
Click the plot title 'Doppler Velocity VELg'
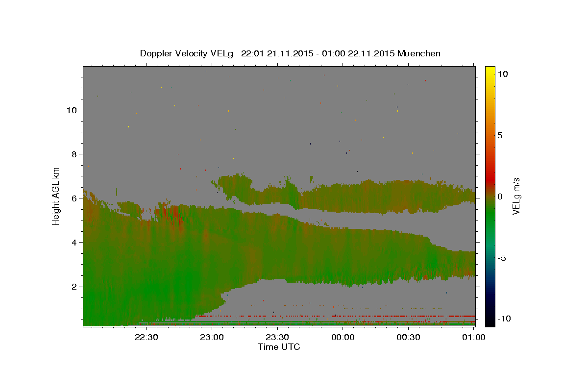coord(188,53)
